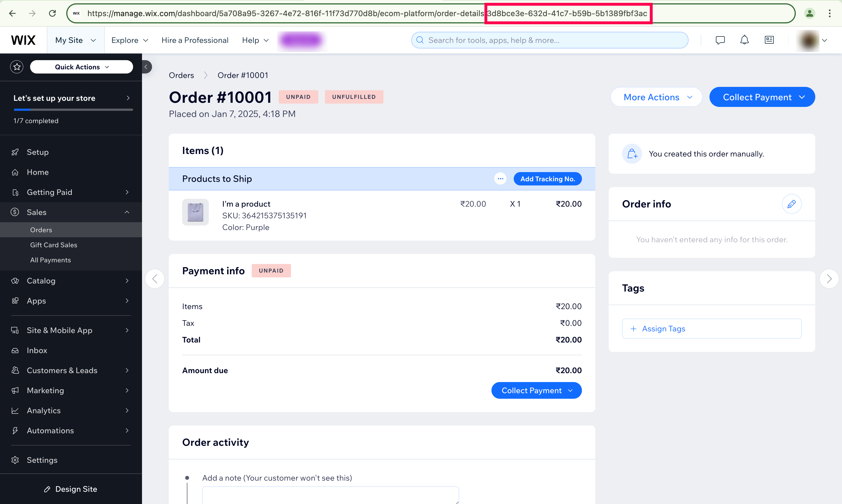Click the favorites star icon in sidebar
This screenshot has width=842, height=504.
pos(17,67)
